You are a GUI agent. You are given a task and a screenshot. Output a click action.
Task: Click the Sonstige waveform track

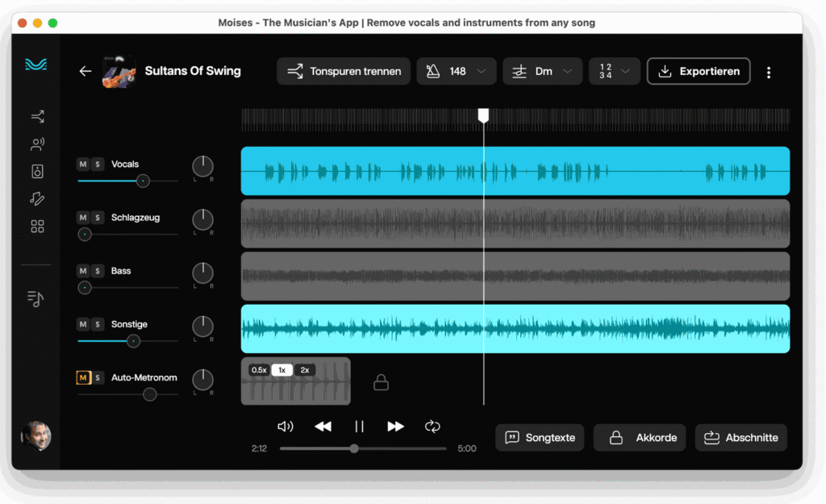click(515, 329)
